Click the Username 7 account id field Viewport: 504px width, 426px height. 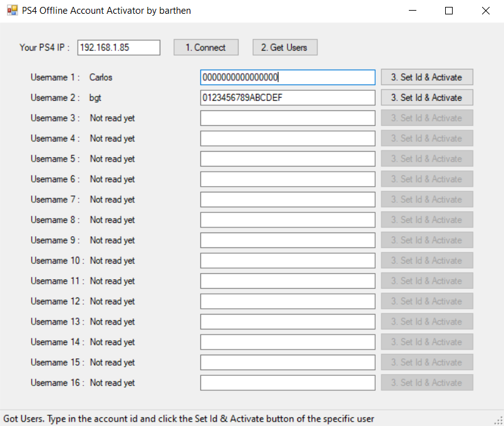tap(287, 200)
